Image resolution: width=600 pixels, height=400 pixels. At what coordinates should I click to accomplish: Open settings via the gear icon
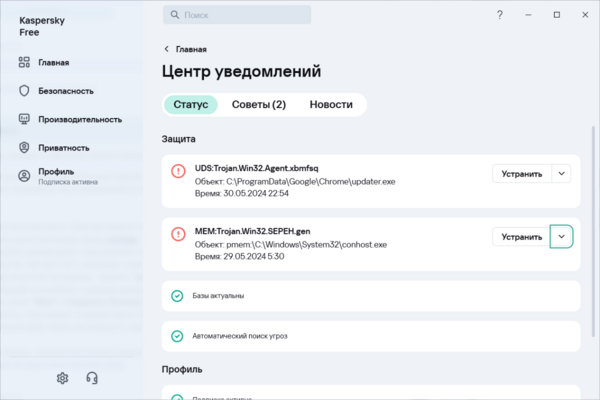62,378
